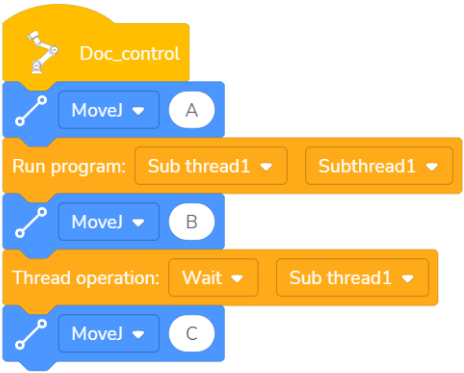Open the MoveJ dropdown on the A block
This screenshot has height=373, width=464.
click(109, 110)
